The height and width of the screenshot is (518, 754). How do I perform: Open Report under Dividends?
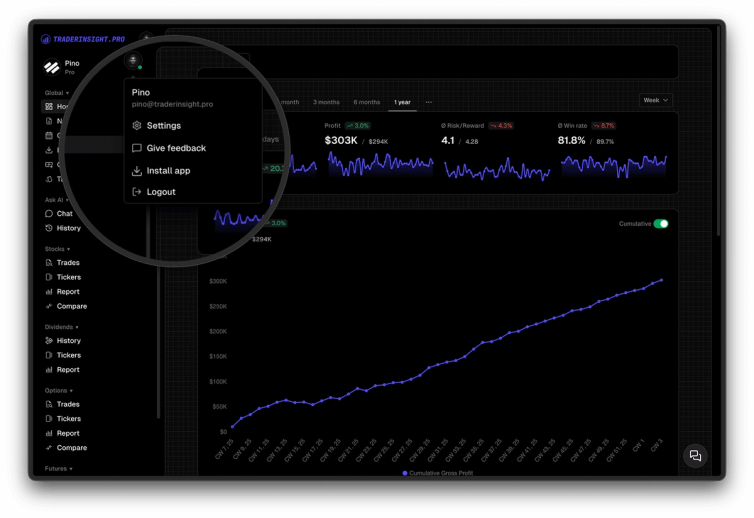pos(63,369)
